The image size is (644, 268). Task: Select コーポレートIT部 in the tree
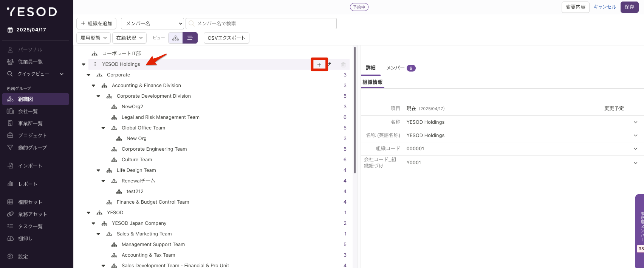point(121,53)
